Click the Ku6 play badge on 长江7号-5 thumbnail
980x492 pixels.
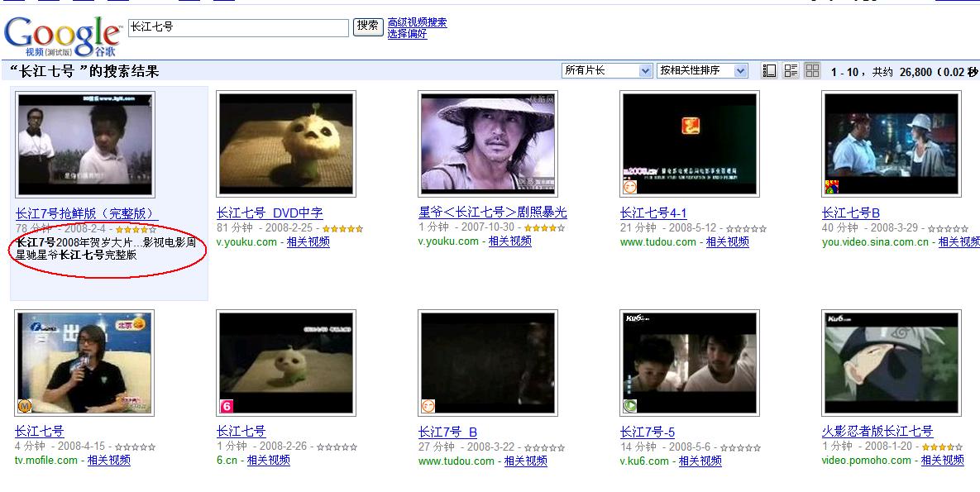point(630,406)
